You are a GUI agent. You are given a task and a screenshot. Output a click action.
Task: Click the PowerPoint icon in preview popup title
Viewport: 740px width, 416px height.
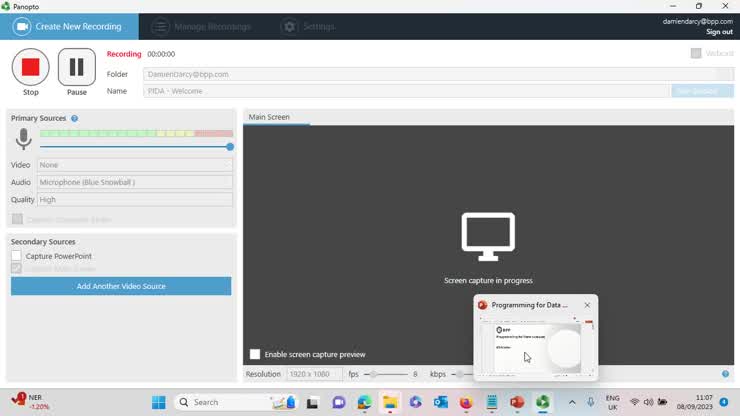[x=482, y=305]
